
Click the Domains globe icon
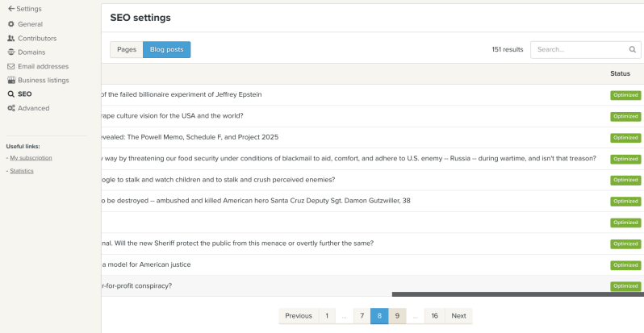(x=10, y=52)
